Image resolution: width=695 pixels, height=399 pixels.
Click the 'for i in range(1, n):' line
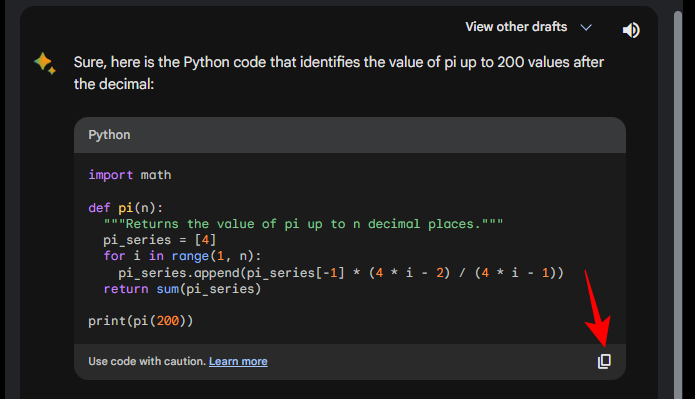pos(182,256)
